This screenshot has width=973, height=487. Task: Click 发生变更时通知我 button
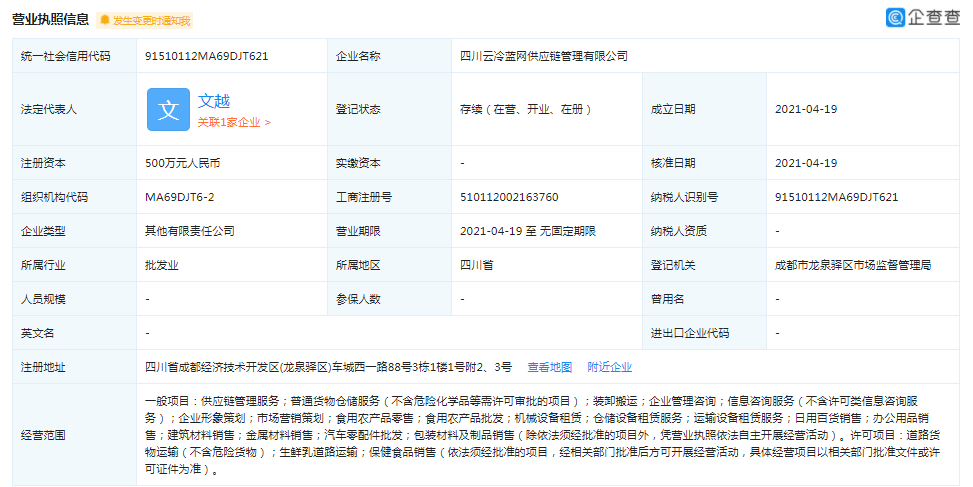pos(145,20)
